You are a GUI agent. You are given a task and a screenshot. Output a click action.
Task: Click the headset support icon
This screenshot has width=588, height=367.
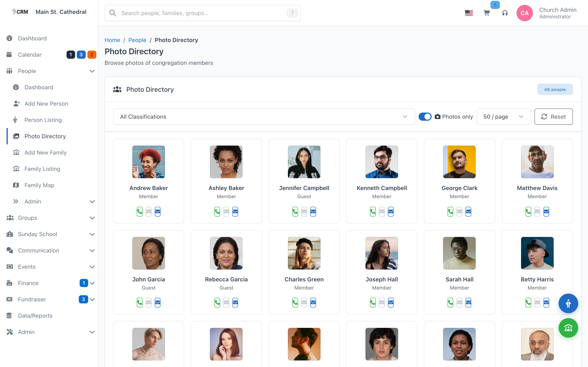pos(505,13)
